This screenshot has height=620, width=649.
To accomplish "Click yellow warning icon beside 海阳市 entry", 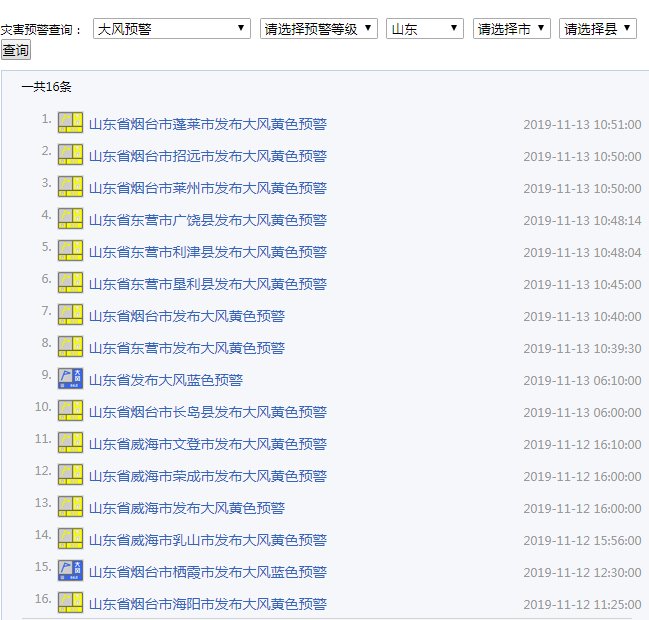I will [70, 602].
